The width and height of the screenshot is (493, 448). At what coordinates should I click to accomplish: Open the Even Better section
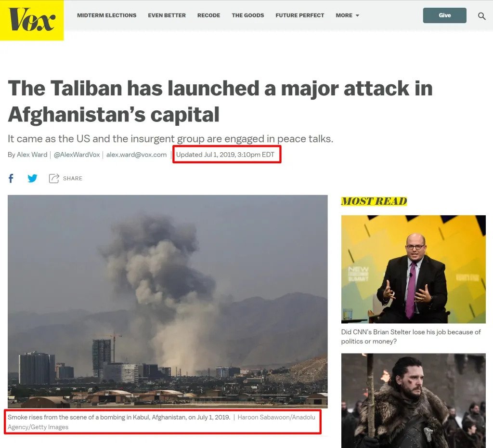(167, 15)
